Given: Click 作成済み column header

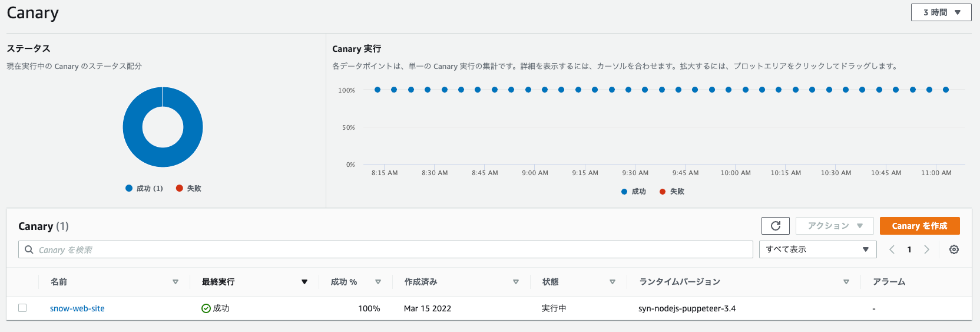Looking at the screenshot, I should click(x=421, y=282).
